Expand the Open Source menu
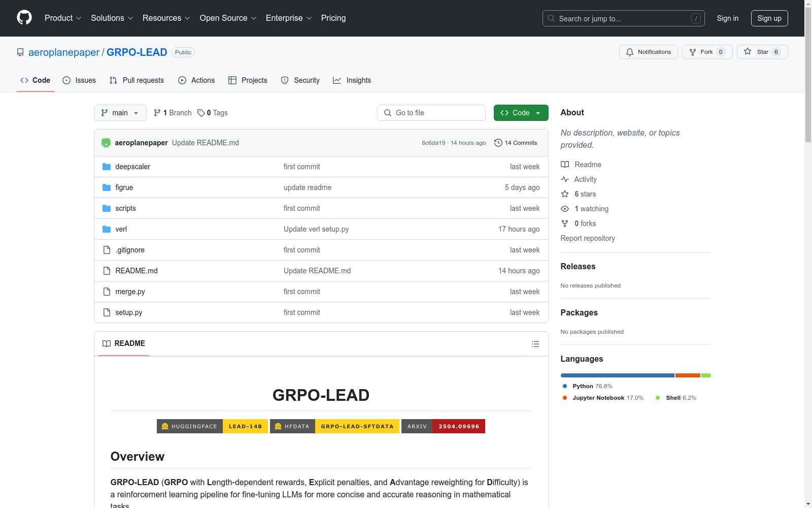 228,18
